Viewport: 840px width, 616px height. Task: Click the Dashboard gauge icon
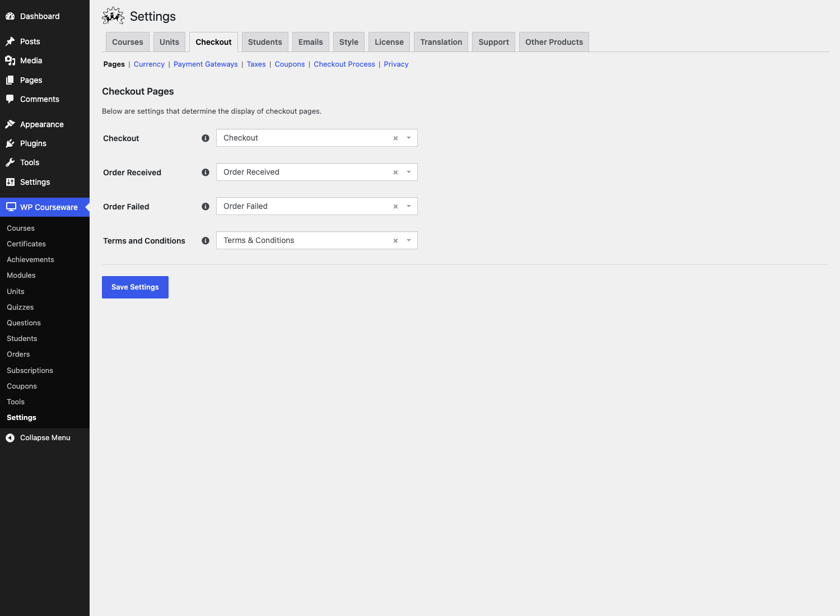[x=10, y=16]
